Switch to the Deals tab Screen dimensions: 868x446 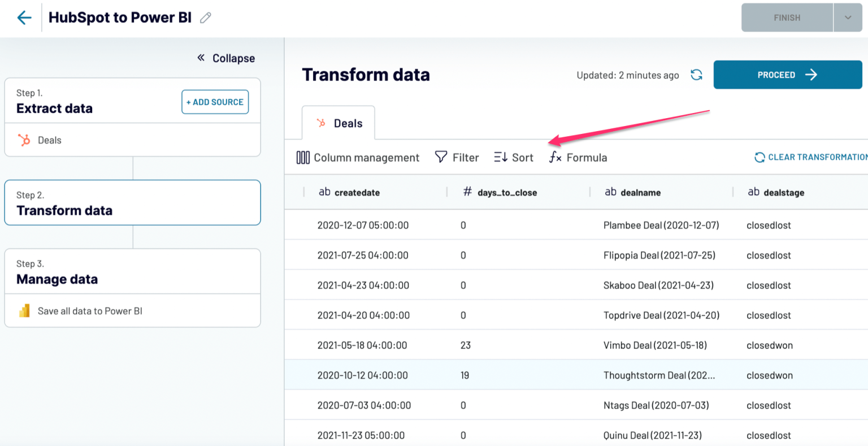tap(339, 123)
